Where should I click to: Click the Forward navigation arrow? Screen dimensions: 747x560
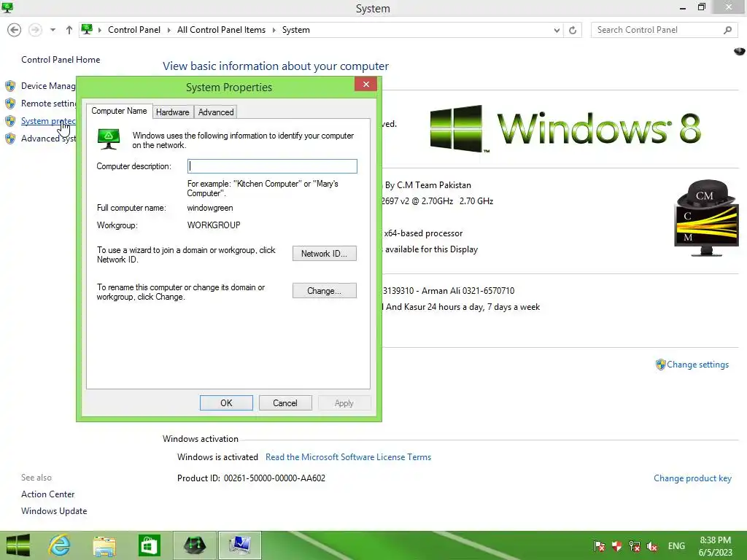tap(35, 30)
